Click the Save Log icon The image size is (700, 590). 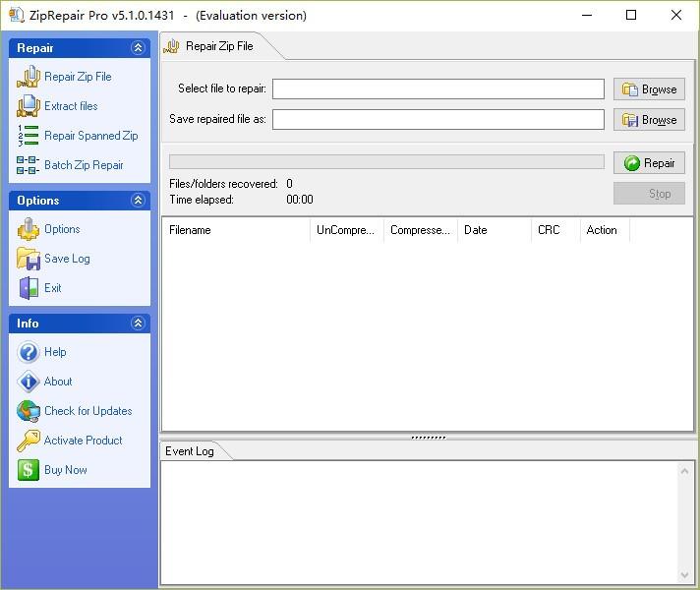coord(28,259)
